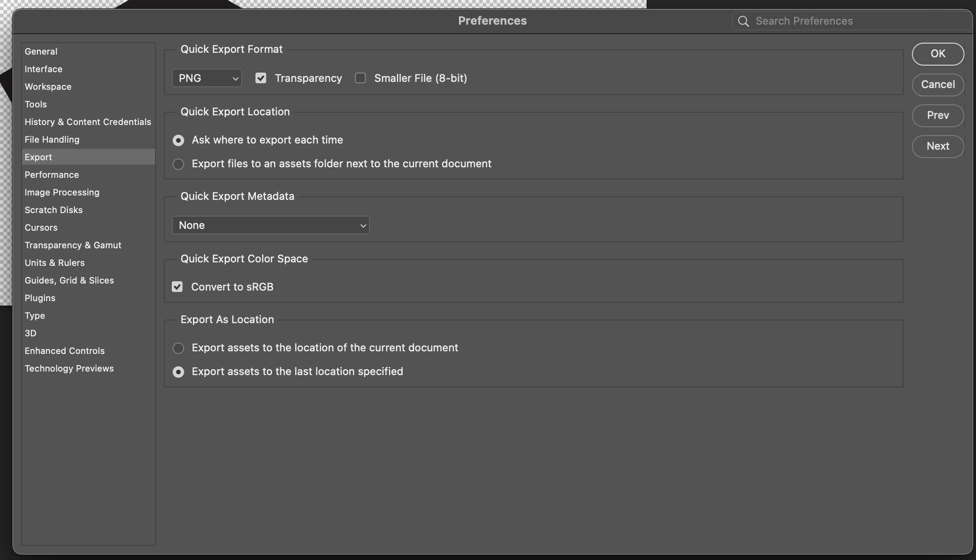Open Transparency & Gamut settings
The width and height of the screenshot is (976, 560).
click(73, 245)
